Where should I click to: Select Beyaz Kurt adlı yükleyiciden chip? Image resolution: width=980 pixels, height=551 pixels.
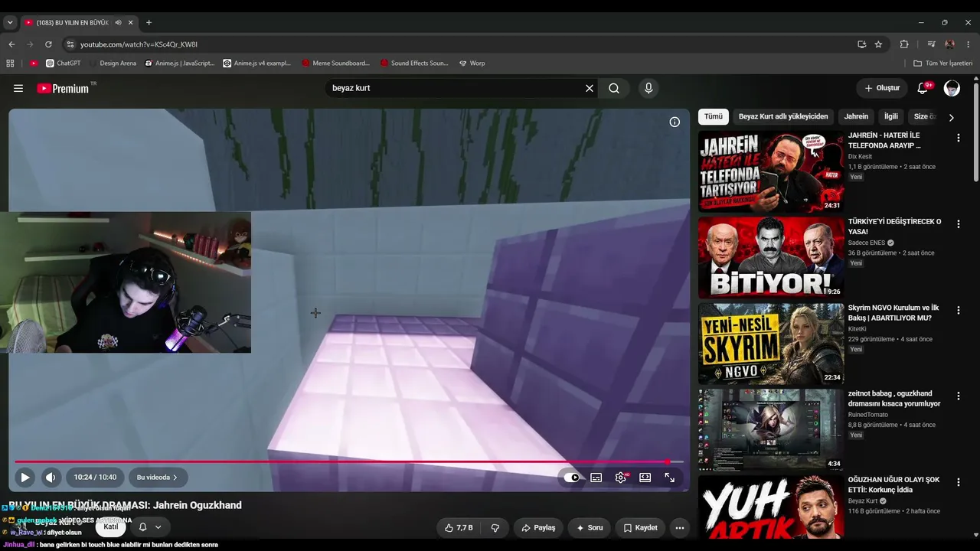pos(783,117)
